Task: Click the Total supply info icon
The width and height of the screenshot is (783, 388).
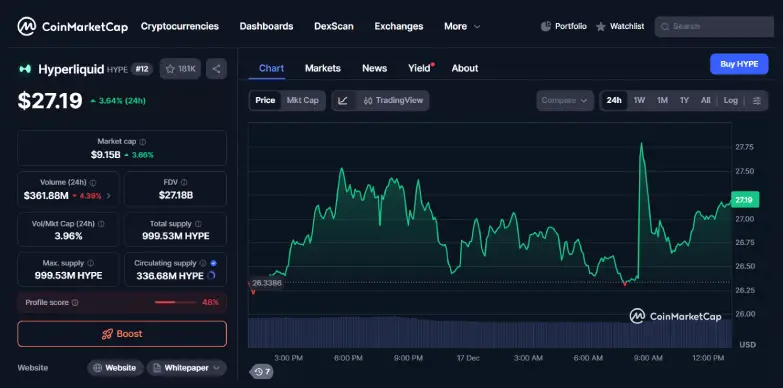Action: click(x=198, y=224)
